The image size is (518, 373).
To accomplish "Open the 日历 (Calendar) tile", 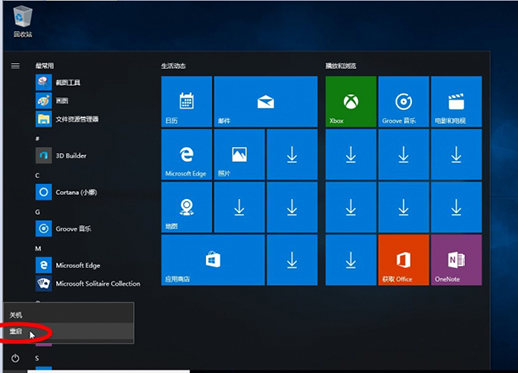I will 187,102.
